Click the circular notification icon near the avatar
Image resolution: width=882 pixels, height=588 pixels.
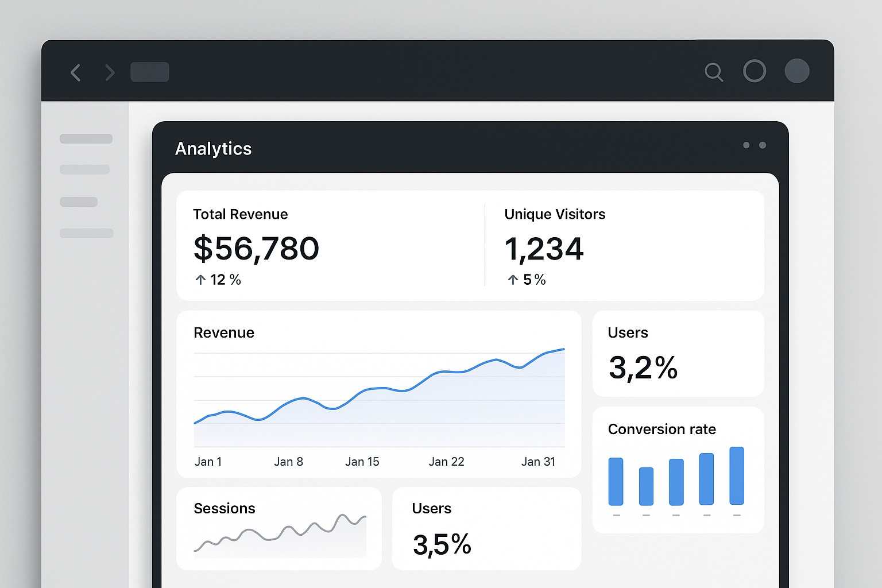(755, 71)
